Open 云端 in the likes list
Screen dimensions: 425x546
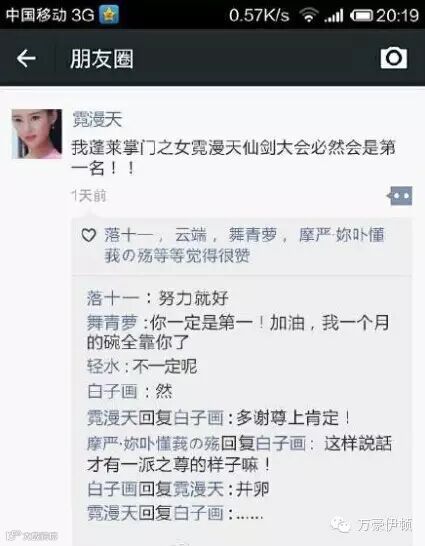(191, 235)
